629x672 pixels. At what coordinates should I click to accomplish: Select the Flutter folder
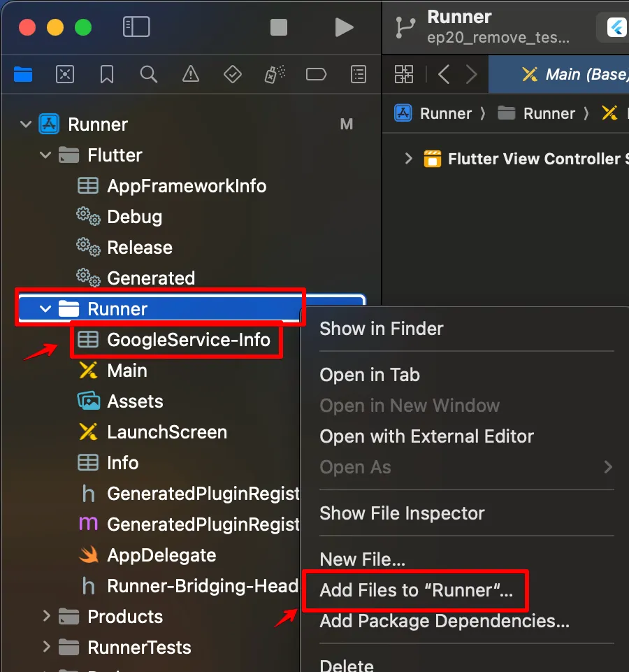tap(100, 155)
